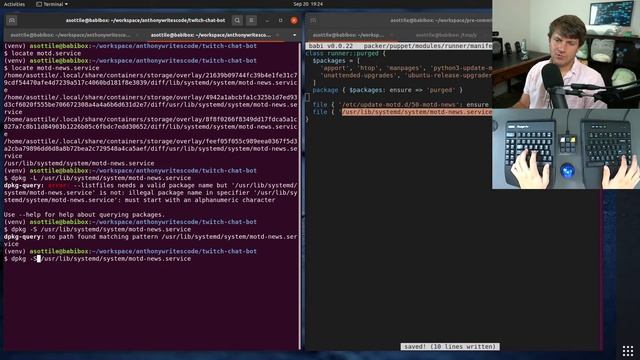Click the '/etc/update-motd.d/50-motd-news' file line
The image size is (640, 360).
pyautogui.click(x=402, y=105)
